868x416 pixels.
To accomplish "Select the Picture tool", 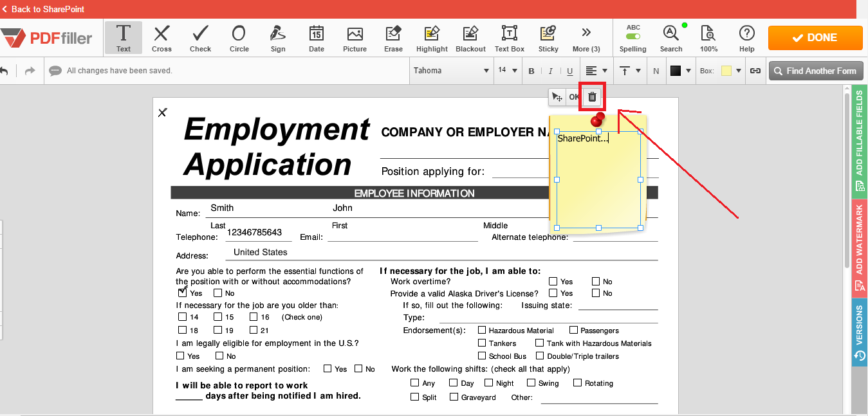I will tap(355, 38).
